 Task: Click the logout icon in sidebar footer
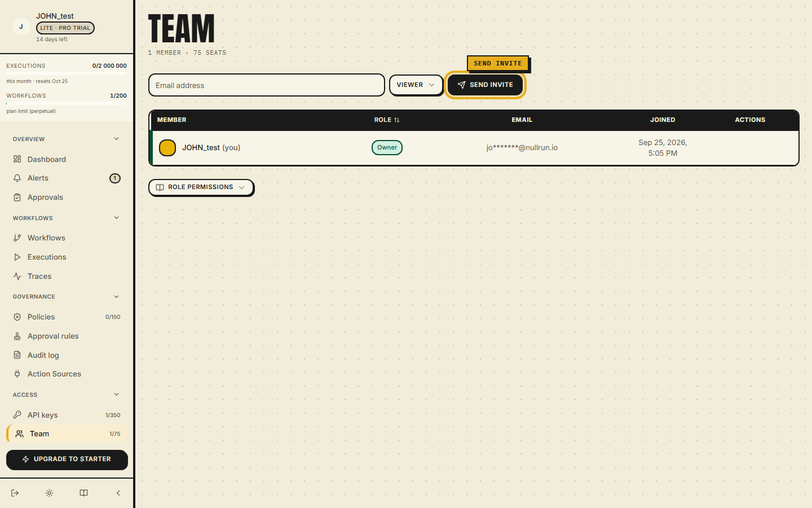click(15, 493)
